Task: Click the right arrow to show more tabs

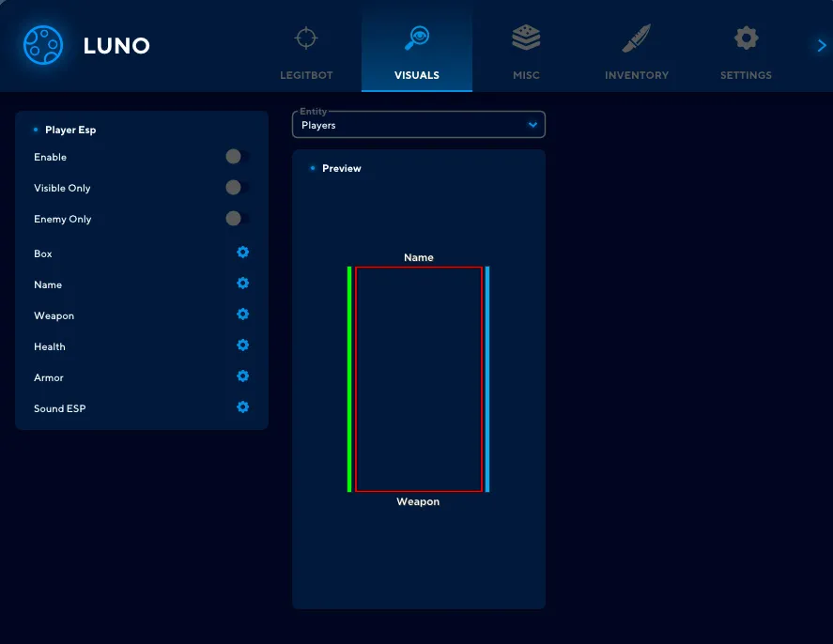Action: [822, 46]
